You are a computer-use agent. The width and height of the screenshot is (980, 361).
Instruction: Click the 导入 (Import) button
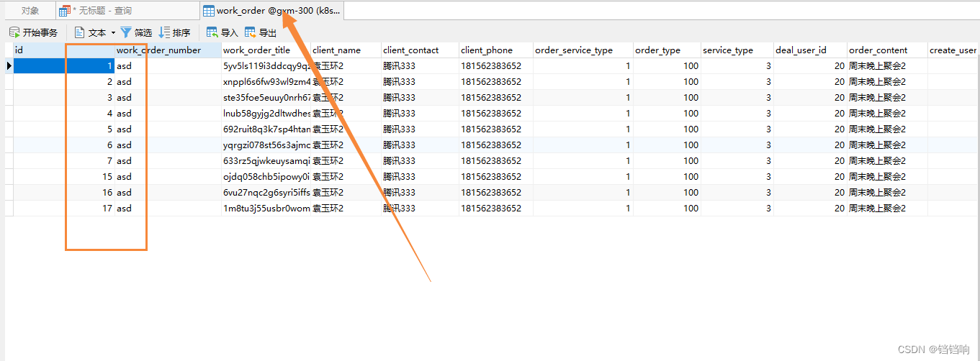pos(222,32)
